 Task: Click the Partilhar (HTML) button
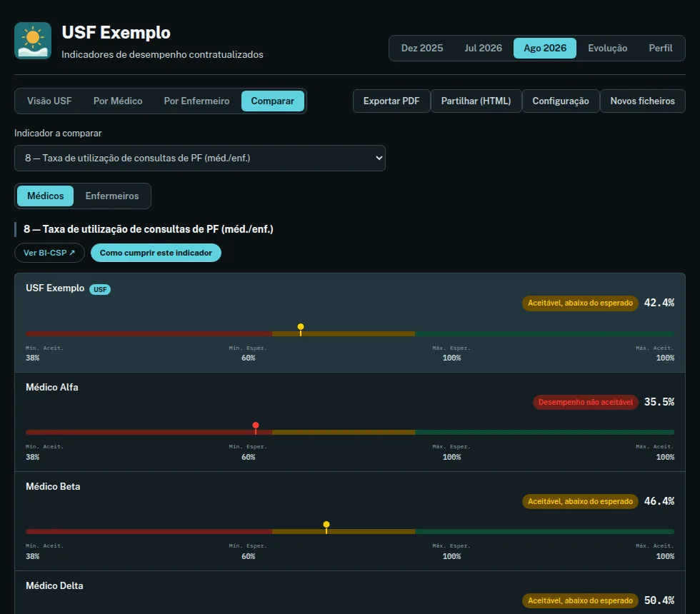point(476,101)
